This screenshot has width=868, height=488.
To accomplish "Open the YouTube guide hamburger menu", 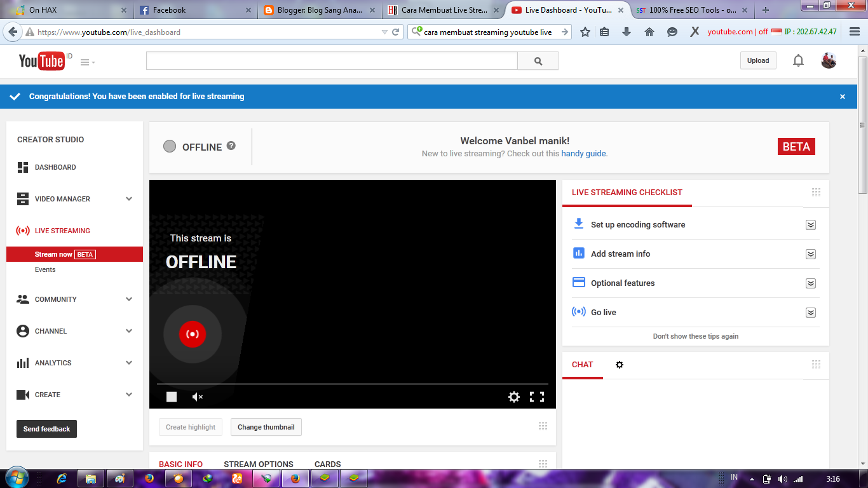I will tap(88, 62).
